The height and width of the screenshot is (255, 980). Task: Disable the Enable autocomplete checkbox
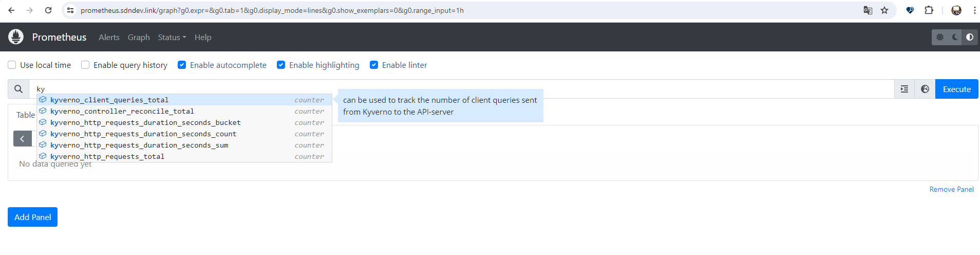coord(182,65)
